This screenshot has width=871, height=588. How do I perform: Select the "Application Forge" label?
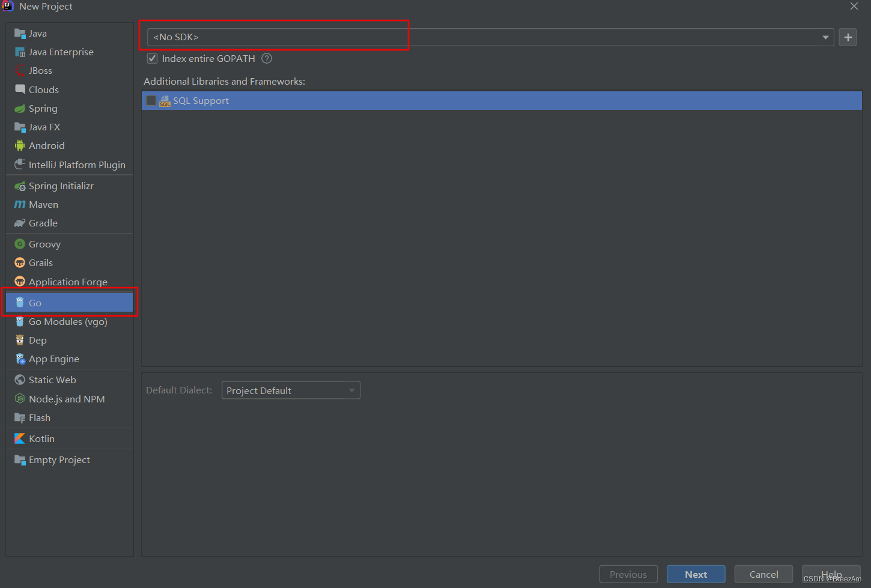(x=68, y=282)
